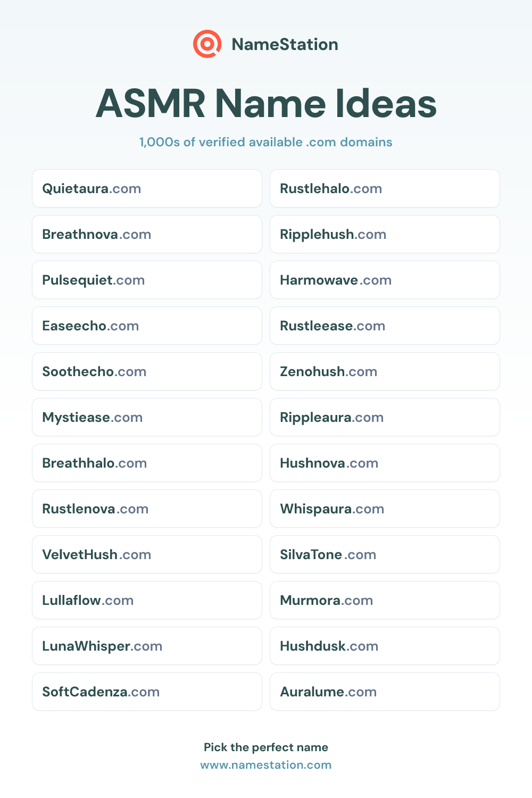Select the Quietaura.com domain card
The height and width of the screenshot is (798, 532).
[x=147, y=188]
